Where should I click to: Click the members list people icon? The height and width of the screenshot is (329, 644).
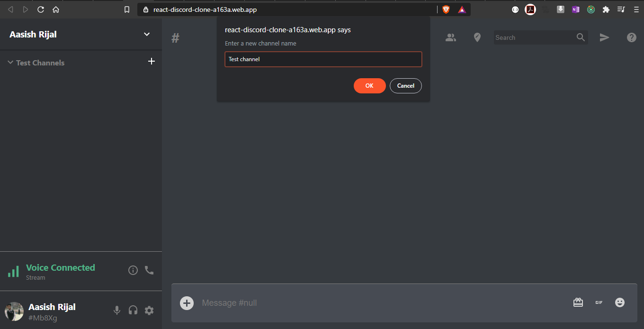[451, 37]
